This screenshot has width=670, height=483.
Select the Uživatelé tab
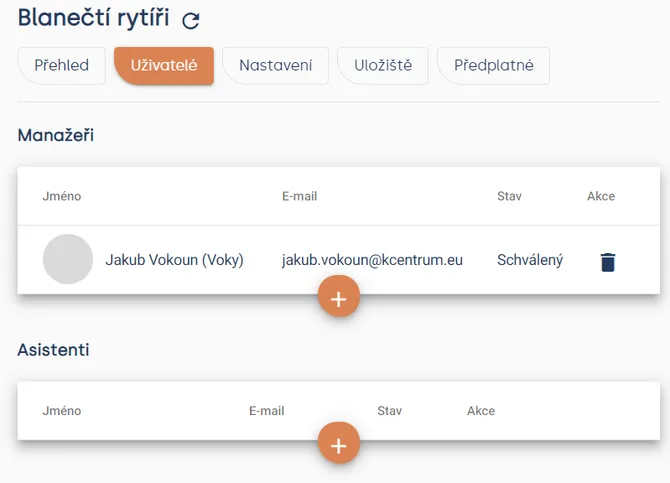coord(164,65)
